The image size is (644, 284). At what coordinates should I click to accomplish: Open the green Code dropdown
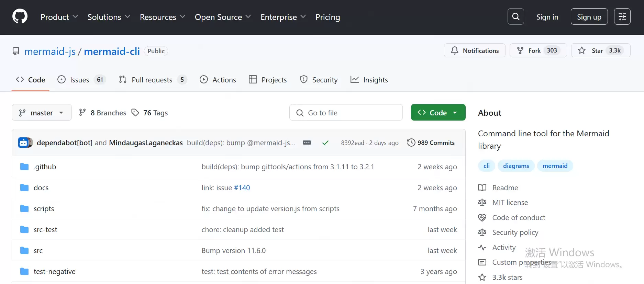pyautogui.click(x=438, y=112)
